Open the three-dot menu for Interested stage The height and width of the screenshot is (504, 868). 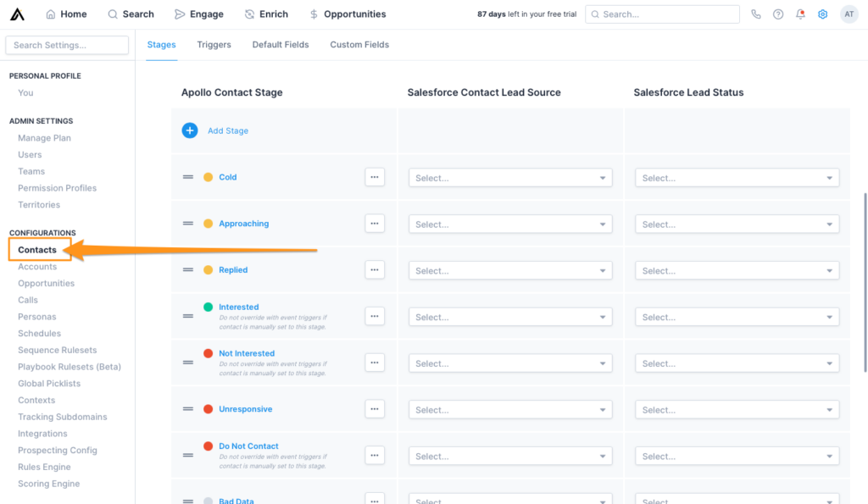click(375, 317)
